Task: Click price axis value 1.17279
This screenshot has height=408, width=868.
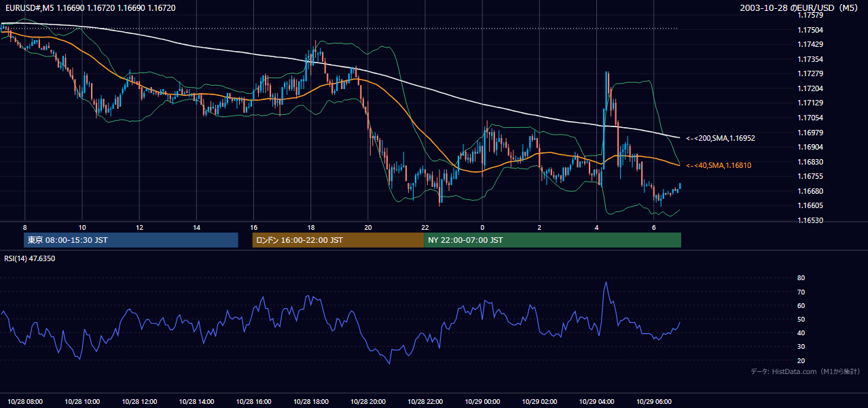Action: pyautogui.click(x=810, y=73)
